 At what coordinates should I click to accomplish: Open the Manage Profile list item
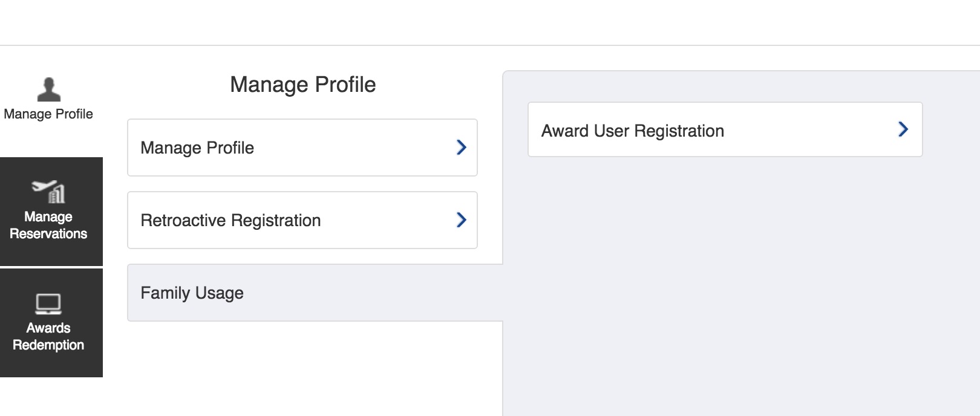coord(302,148)
